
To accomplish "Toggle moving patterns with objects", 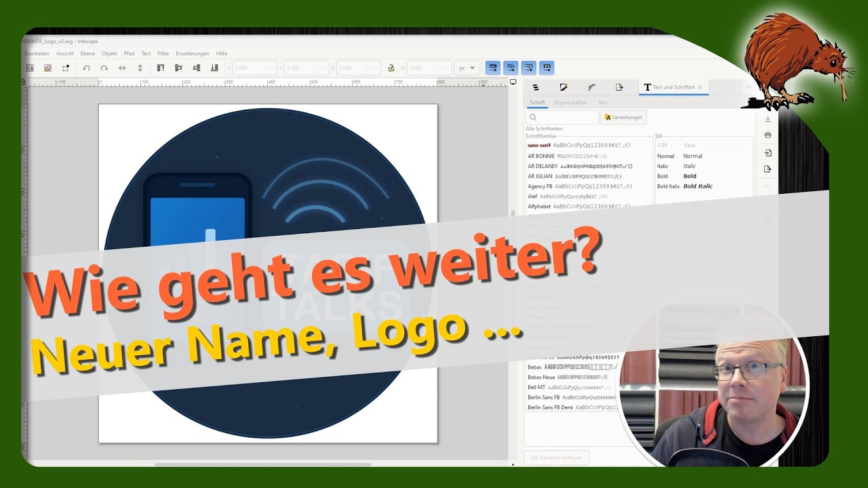I will click(547, 68).
